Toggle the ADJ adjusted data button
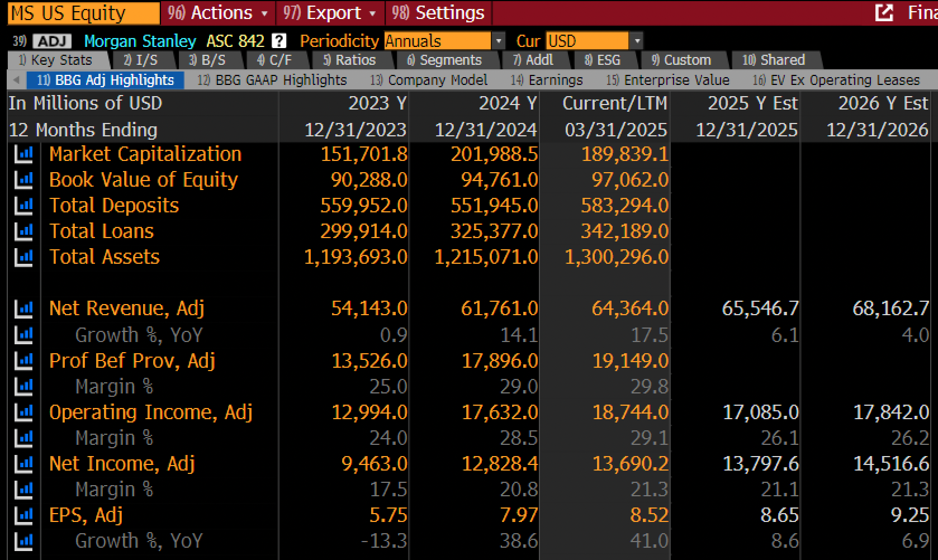The image size is (938, 560). coord(52,41)
